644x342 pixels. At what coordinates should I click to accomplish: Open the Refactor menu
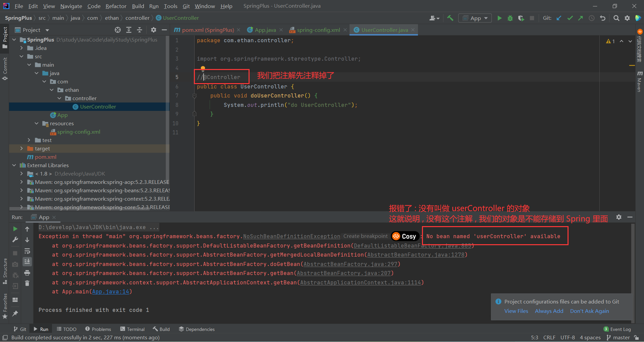(116, 6)
